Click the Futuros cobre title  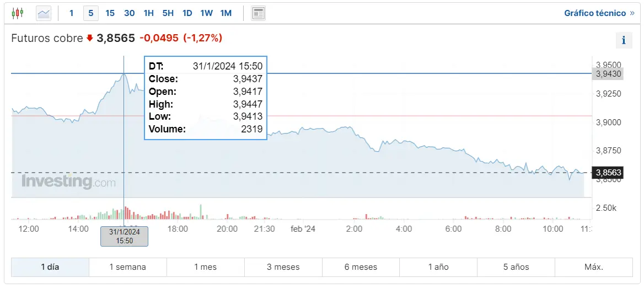[47, 38]
